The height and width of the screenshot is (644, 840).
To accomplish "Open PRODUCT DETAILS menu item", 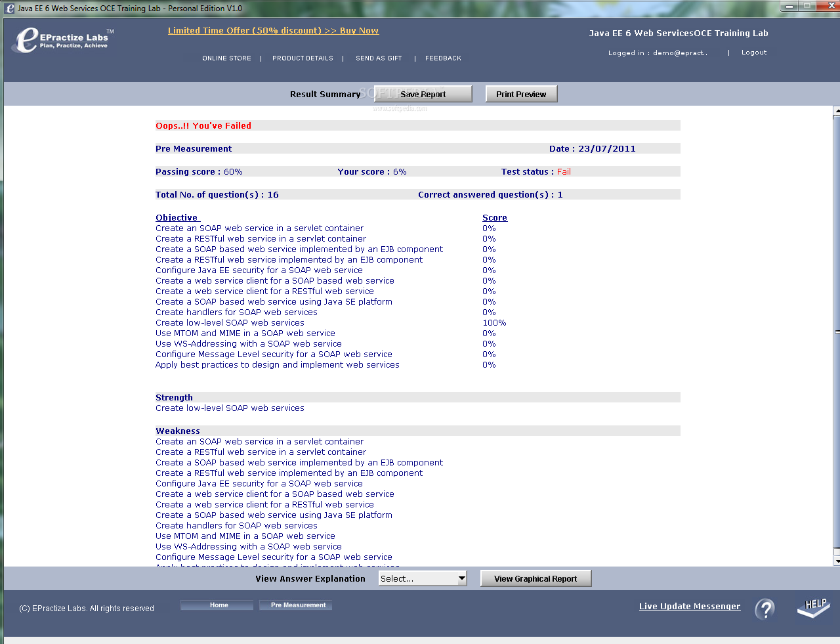I will point(303,58).
